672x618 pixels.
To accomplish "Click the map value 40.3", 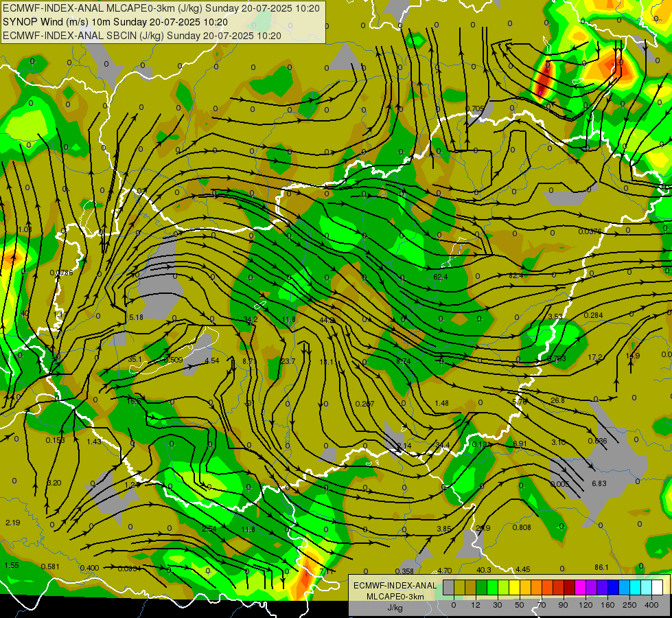I will tap(484, 570).
